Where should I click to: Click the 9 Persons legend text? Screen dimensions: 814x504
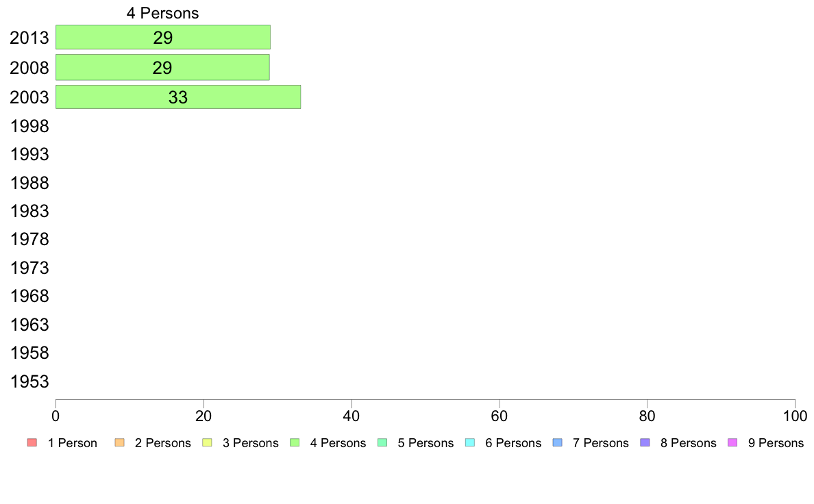(776, 443)
